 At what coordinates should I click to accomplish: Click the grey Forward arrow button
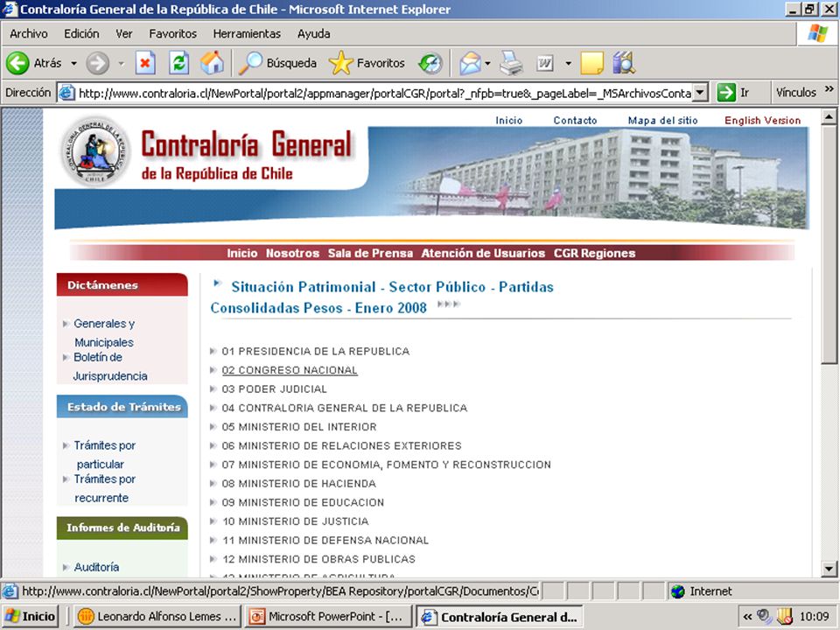coord(97,63)
